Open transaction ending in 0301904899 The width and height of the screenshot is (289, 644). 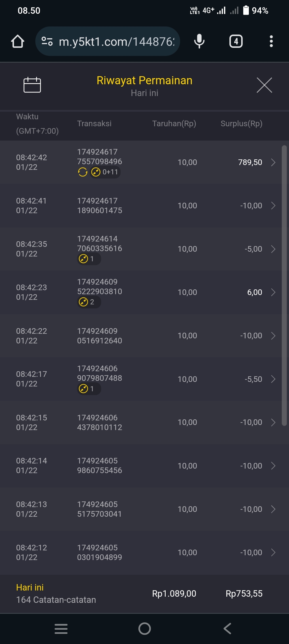click(100, 553)
